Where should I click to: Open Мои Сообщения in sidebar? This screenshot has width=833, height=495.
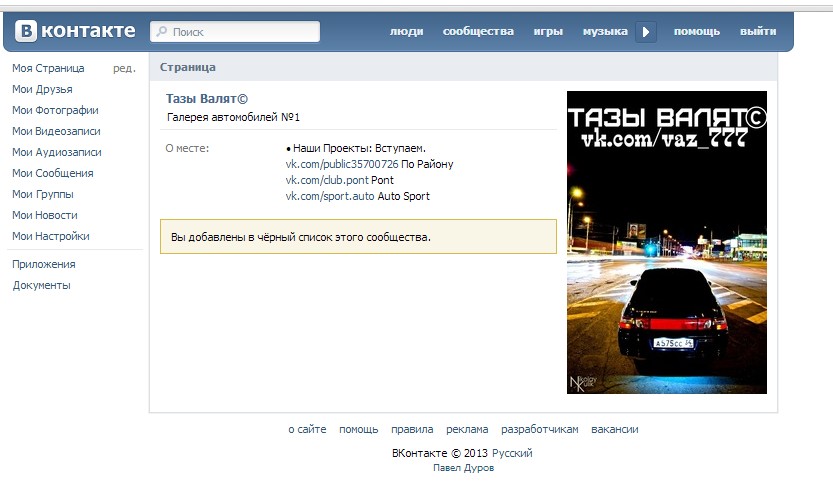click(x=53, y=173)
